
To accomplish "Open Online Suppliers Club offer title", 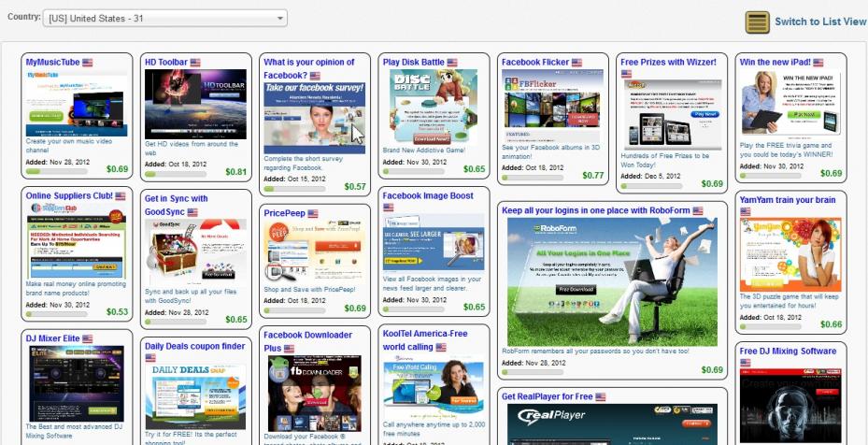I will pyautogui.click(x=69, y=195).
